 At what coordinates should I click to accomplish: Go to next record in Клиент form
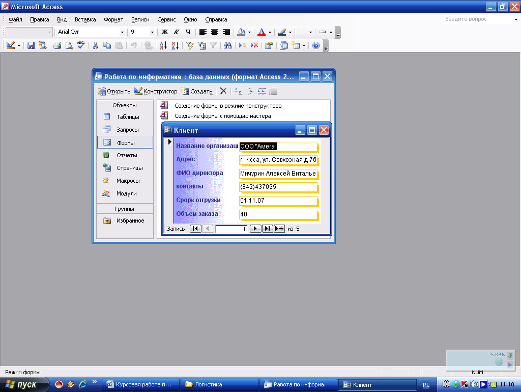(x=255, y=229)
